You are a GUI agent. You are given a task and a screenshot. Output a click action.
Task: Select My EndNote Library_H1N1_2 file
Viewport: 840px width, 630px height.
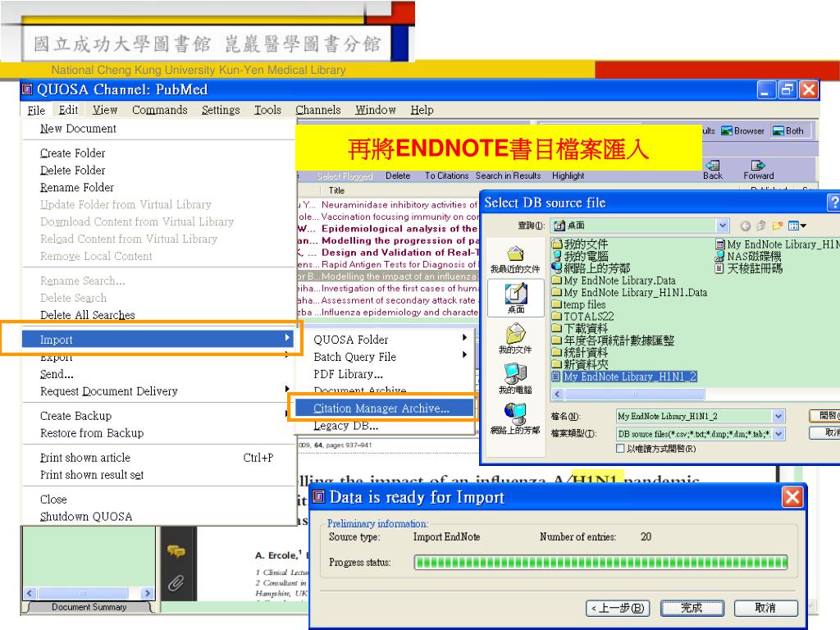(x=624, y=377)
